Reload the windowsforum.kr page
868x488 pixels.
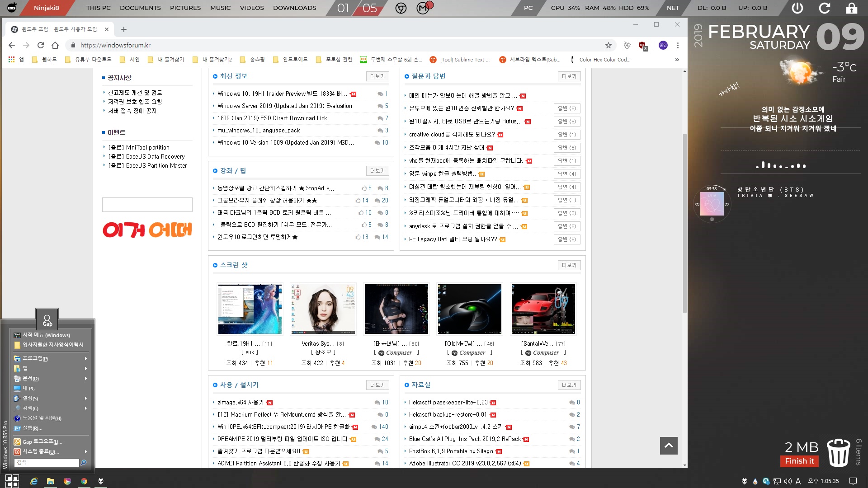click(x=41, y=45)
